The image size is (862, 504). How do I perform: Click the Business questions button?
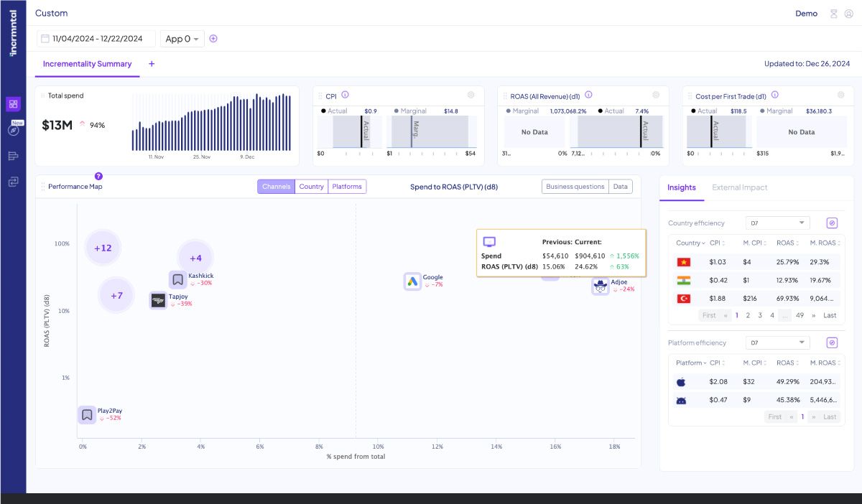(575, 187)
